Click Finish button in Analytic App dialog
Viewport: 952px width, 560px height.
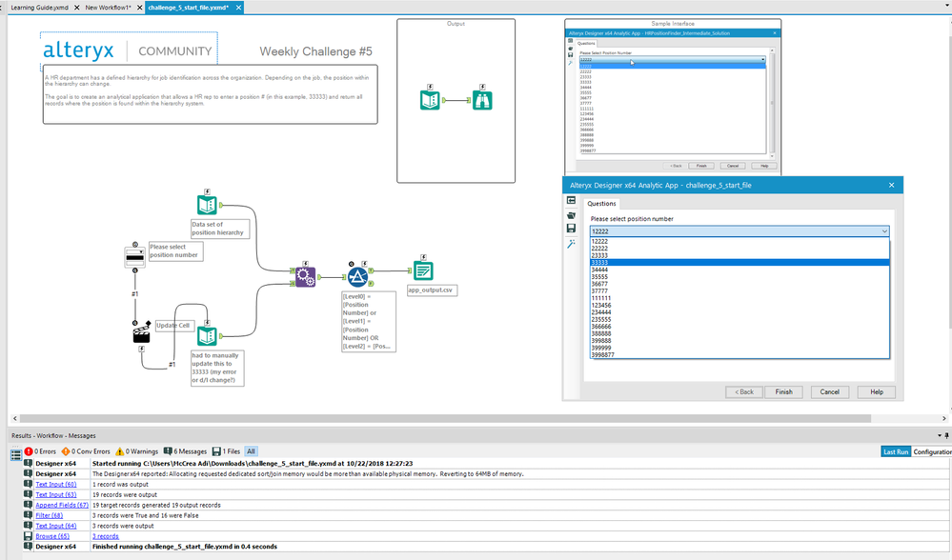784,392
